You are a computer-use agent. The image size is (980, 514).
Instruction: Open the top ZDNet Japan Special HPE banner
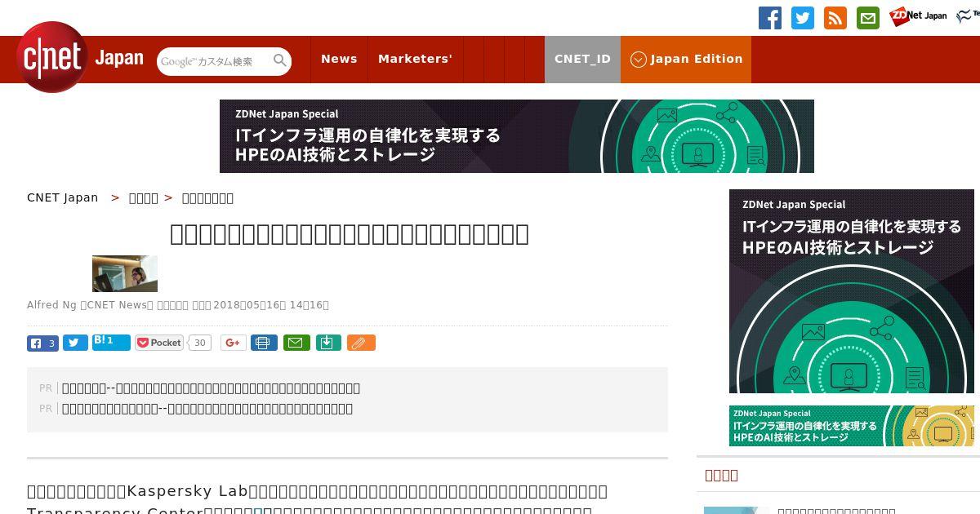click(x=516, y=136)
